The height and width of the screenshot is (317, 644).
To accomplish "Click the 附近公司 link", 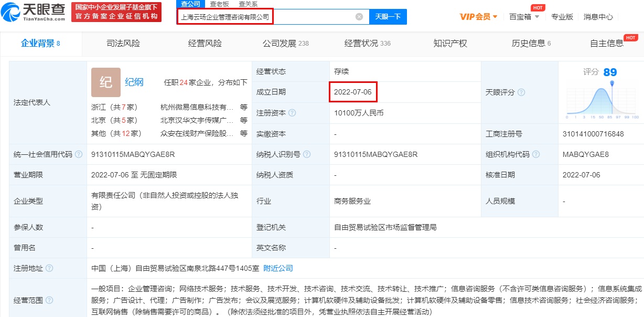I will coord(278,268).
